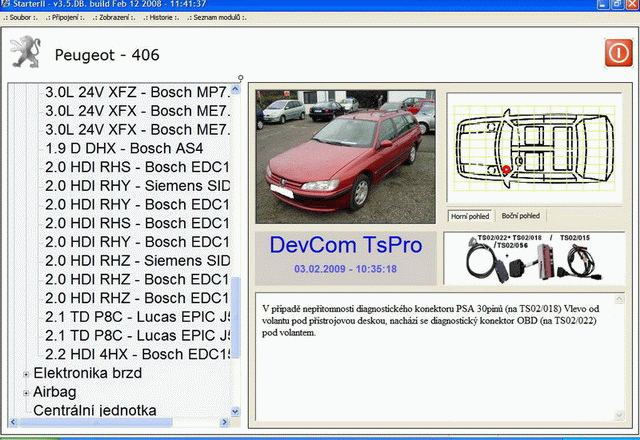
Task: Open the Historie menu
Action: (161, 18)
